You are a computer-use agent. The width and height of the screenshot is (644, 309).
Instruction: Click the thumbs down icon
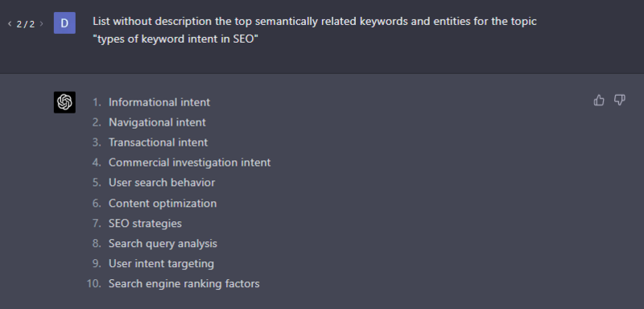(619, 100)
